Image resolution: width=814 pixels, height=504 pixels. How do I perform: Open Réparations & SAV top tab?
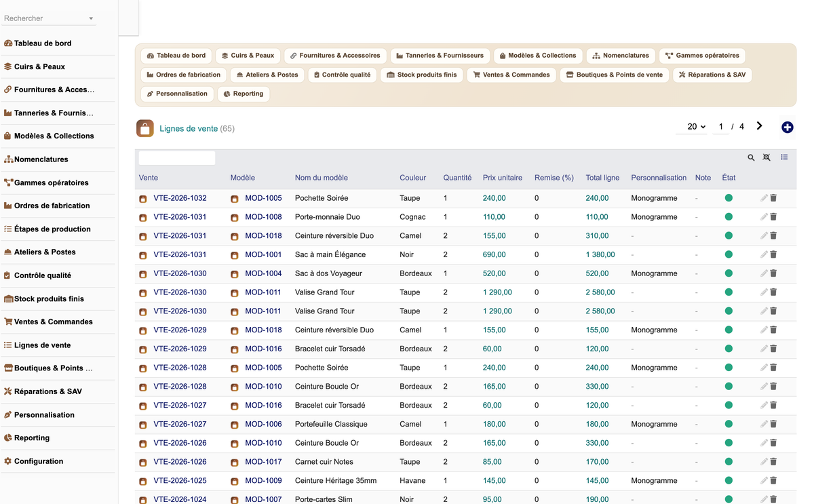click(x=712, y=75)
